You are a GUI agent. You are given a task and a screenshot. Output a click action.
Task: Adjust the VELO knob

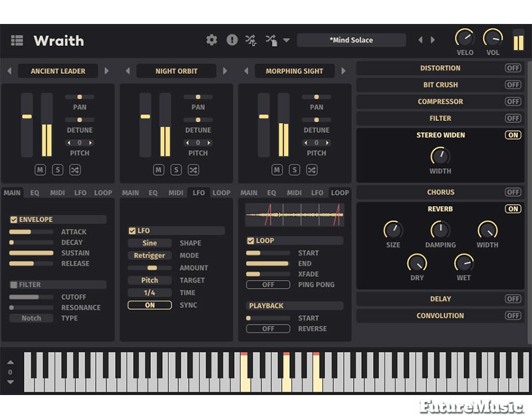[464, 38]
